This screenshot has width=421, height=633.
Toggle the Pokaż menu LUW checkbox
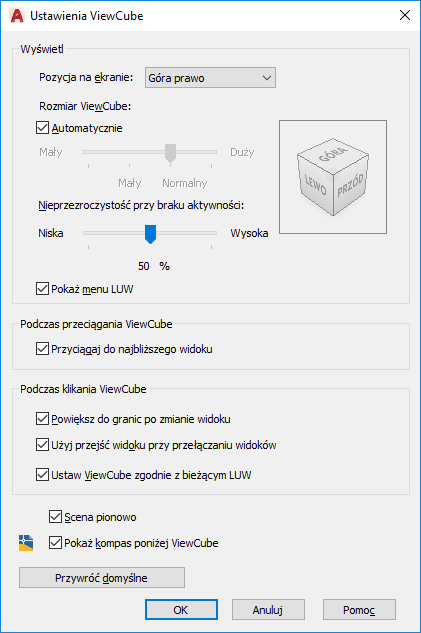coord(42,289)
